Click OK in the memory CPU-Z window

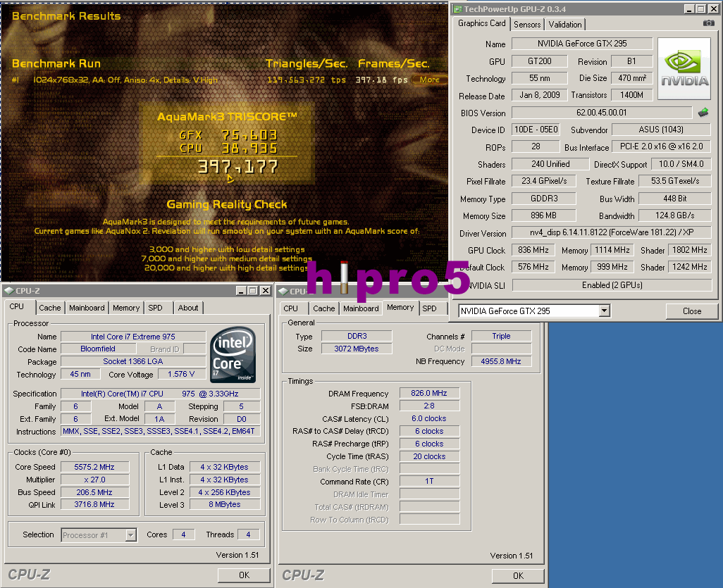(x=518, y=575)
